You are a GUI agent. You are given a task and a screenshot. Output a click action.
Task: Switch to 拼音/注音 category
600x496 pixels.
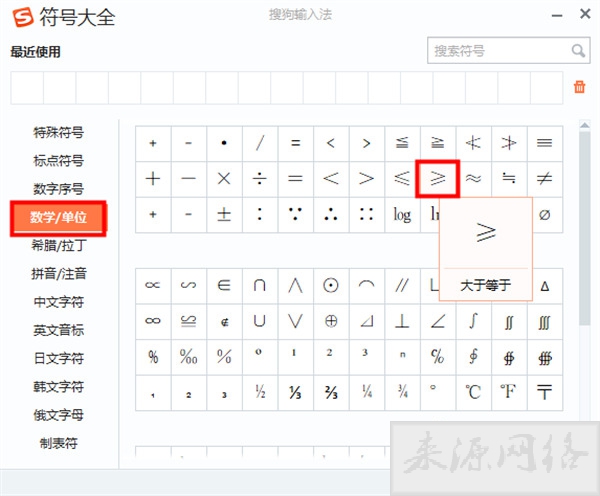[59, 274]
